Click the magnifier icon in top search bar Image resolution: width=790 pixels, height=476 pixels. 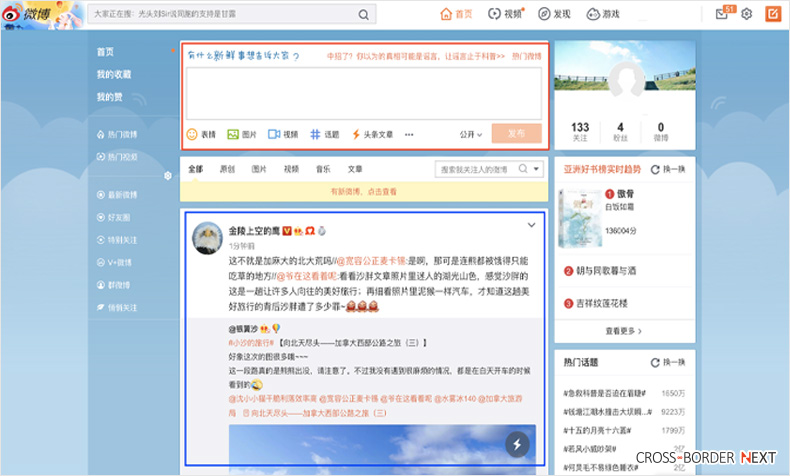[x=363, y=14]
